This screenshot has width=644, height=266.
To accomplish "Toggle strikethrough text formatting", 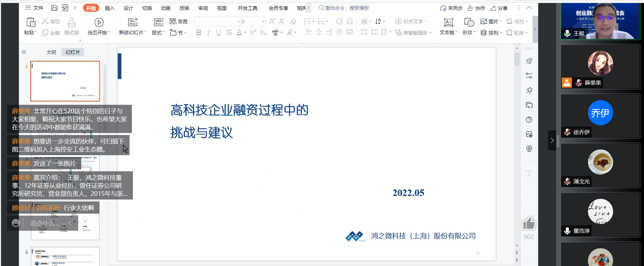I will tap(229, 33).
